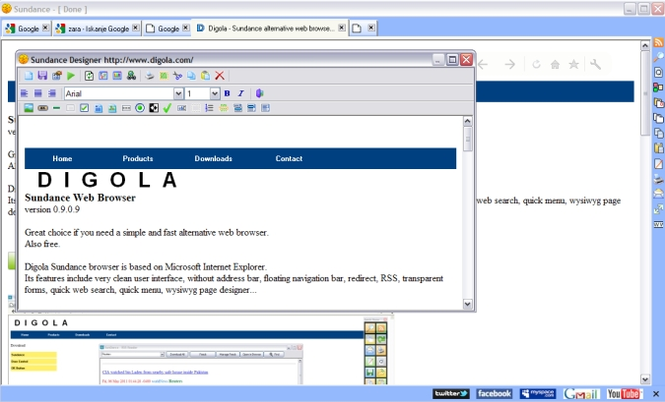Screen dimensions: 665x402
Task: Toggle italic formatting
Action: coord(241,93)
